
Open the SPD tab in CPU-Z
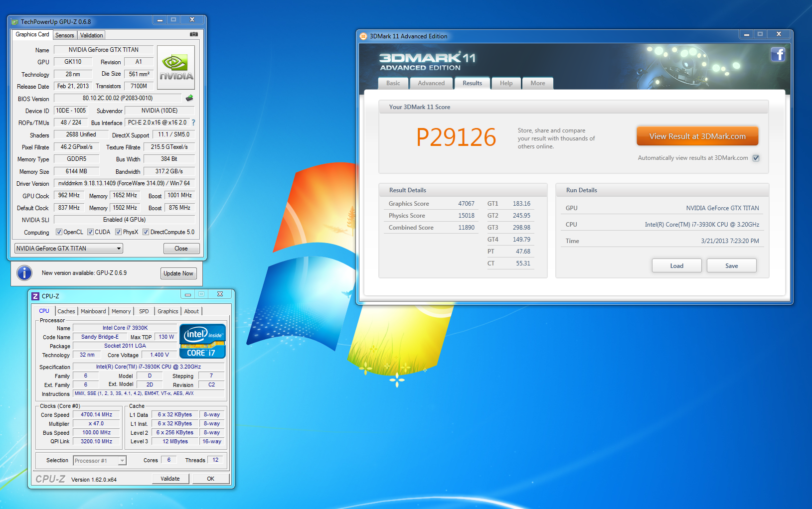pyautogui.click(x=144, y=311)
